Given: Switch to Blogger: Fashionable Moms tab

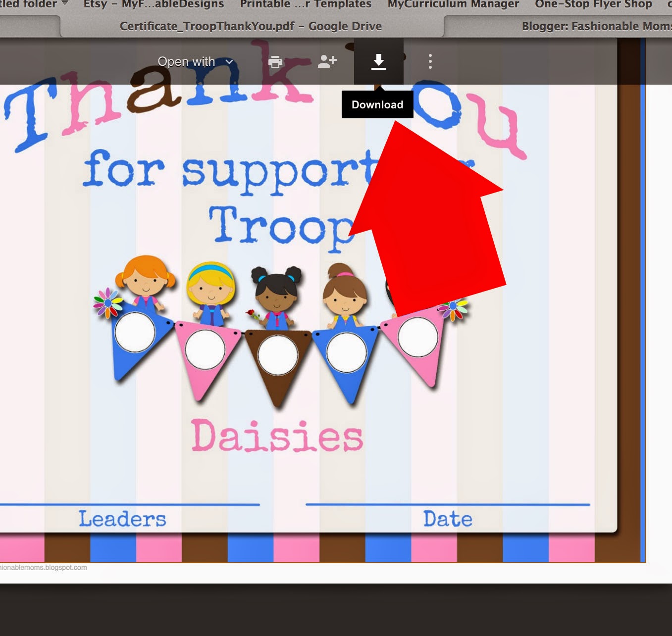Looking at the screenshot, I should 596,26.
